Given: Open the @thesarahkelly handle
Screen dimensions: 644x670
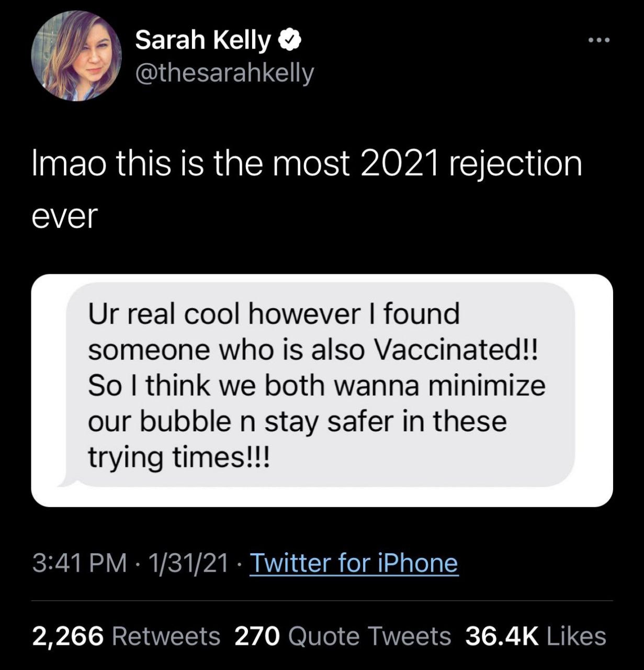Looking at the screenshot, I should pos(224,73).
